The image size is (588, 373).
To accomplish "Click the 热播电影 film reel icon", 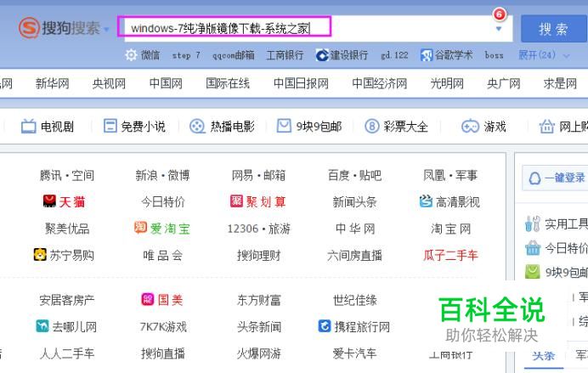I will (197, 127).
